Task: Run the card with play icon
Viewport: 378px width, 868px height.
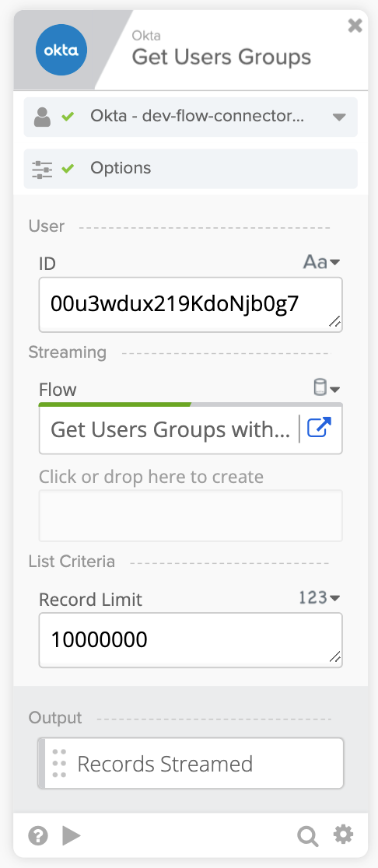Action: coord(72,835)
